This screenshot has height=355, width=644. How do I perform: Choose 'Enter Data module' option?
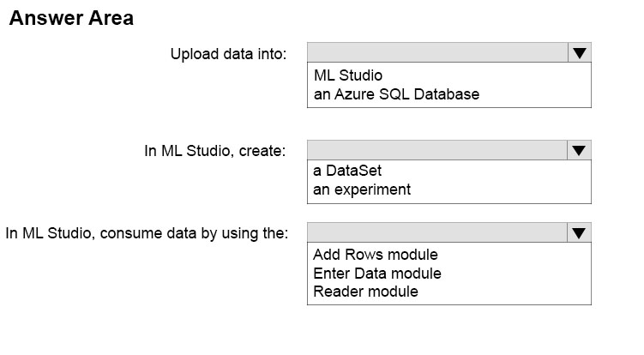pyautogui.click(x=377, y=274)
